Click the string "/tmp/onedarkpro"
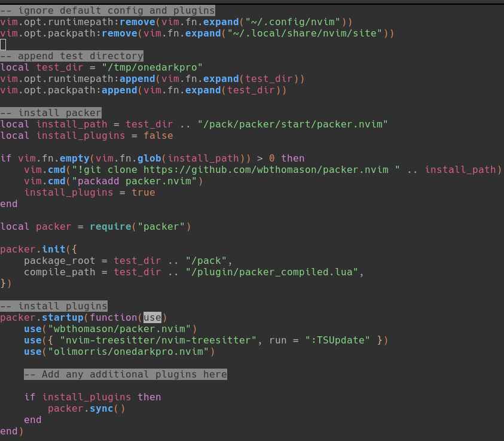 point(152,67)
